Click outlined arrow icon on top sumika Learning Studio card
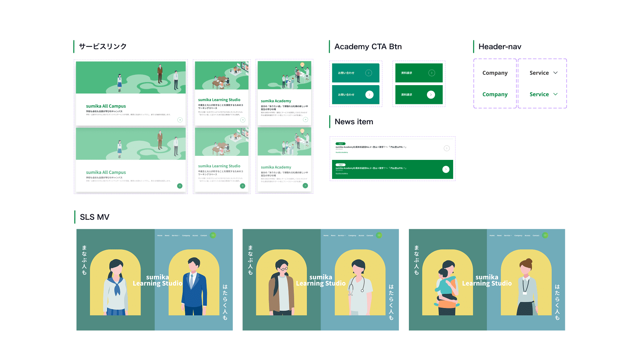Screen dimensions: 644x362 (243, 120)
